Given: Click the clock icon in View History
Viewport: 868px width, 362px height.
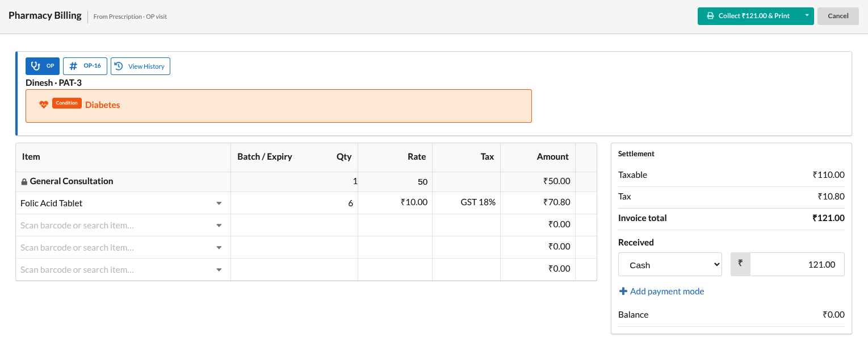Looking at the screenshot, I should tap(119, 66).
